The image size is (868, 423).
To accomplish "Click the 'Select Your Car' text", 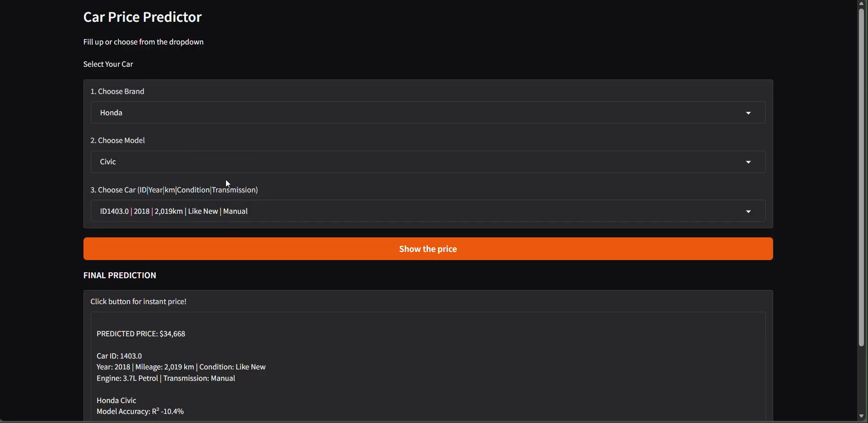I will pyautogui.click(x=108, y=64).
